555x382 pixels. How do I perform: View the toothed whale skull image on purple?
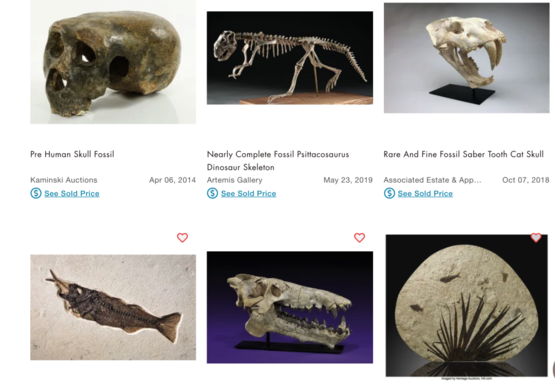click(x=290, y=307)
